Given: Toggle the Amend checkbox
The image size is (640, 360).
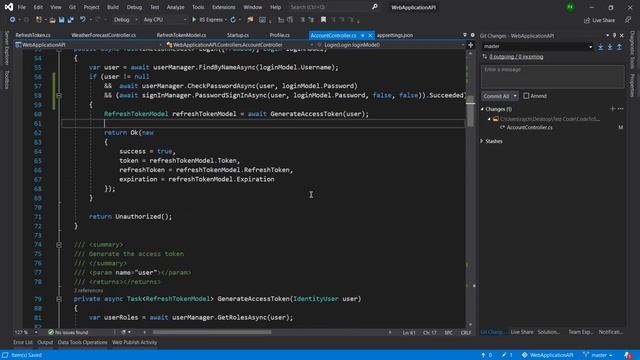Looking at the screenshot, I should pyautogui.click(x=526, y=96).
